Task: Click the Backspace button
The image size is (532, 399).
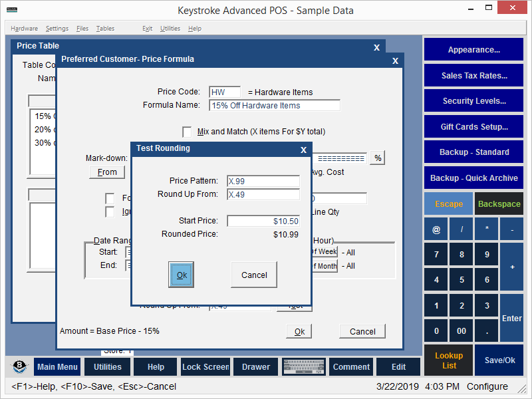Action: 499,204
